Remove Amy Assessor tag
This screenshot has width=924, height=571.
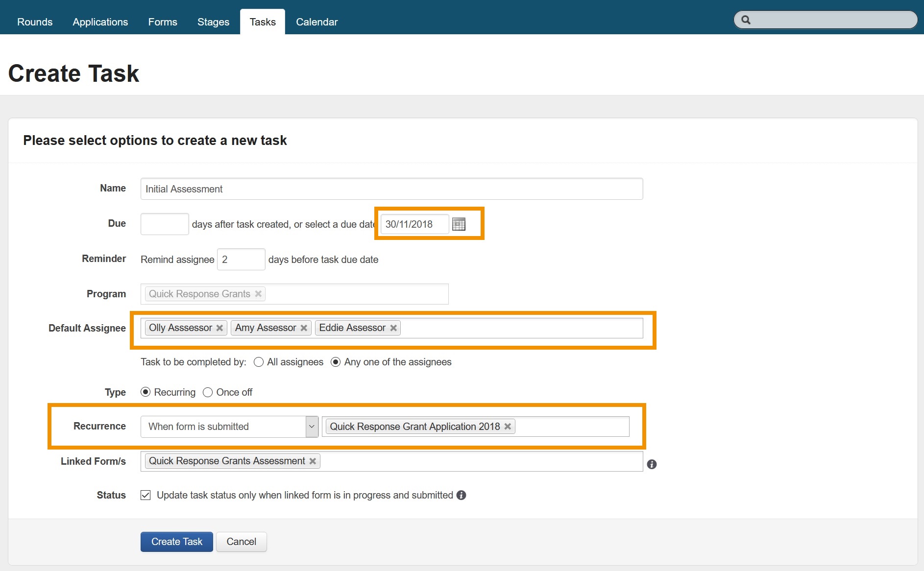[x=304, y=328]
